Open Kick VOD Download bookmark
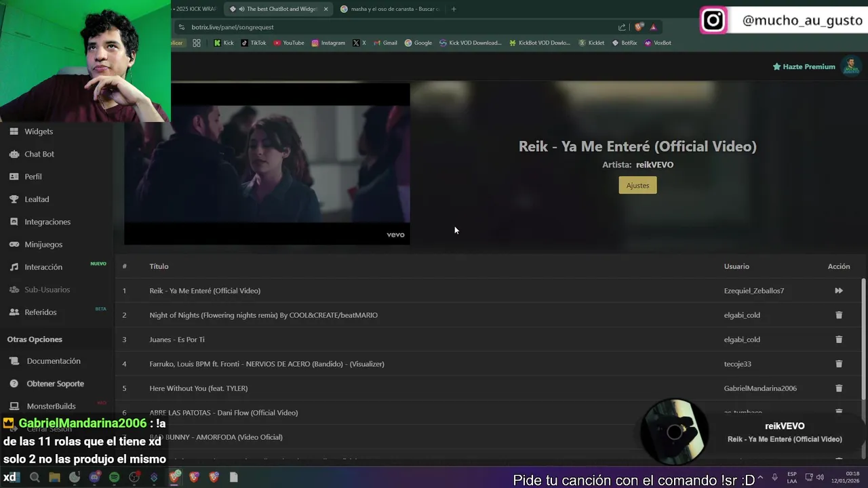Viewport: 868px width, 488px height. click(471, 43)
